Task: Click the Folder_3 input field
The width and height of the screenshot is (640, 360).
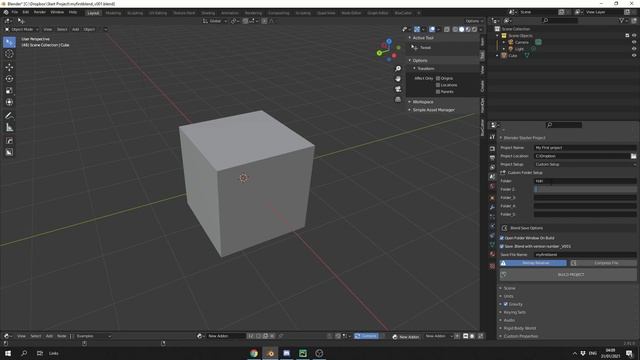Action: pyautogui.click(x=585, y=198)
